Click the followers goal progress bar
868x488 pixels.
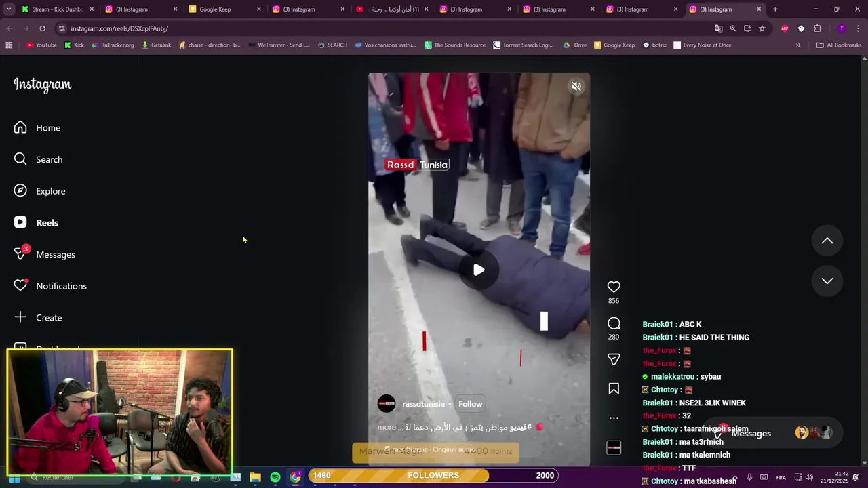(x=433, y=475)
